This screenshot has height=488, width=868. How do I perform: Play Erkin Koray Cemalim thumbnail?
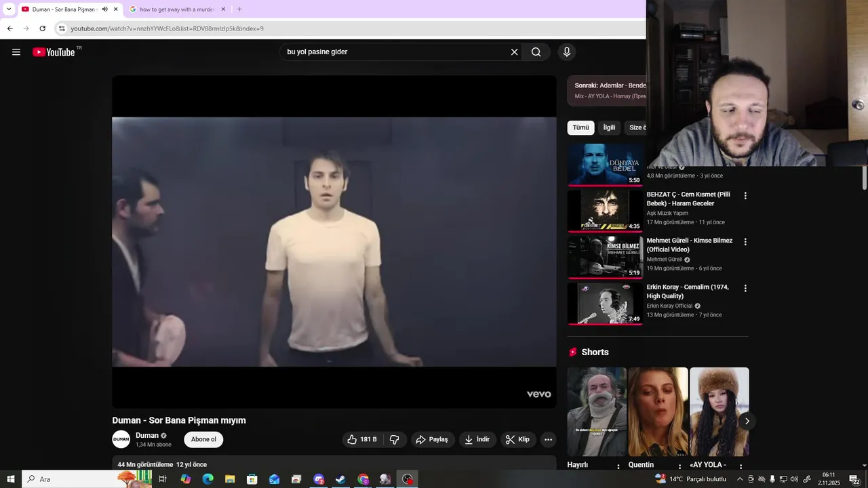[605, 304]
